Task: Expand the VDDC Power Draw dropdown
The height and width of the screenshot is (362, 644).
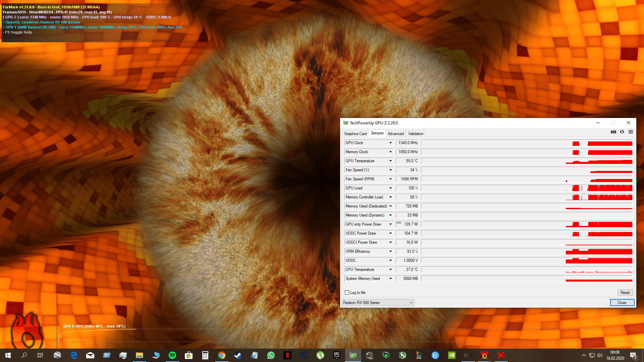Action: (390, 233)
